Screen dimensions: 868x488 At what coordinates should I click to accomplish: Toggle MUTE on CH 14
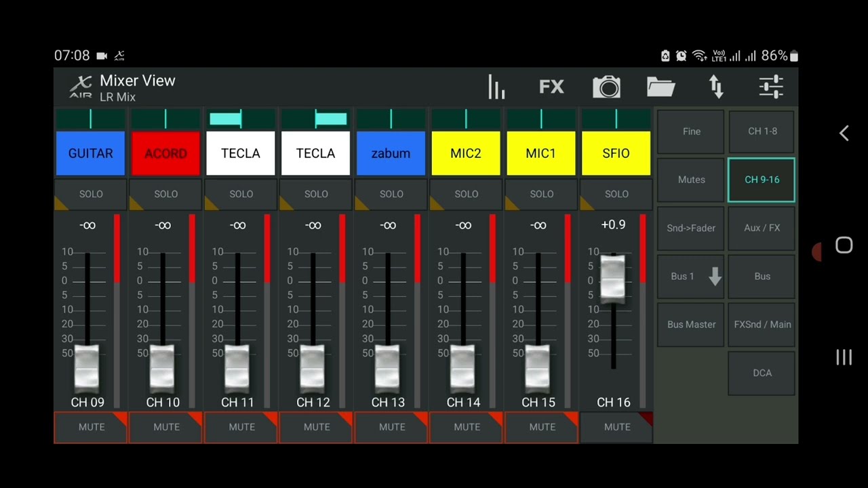coord(467,428)
